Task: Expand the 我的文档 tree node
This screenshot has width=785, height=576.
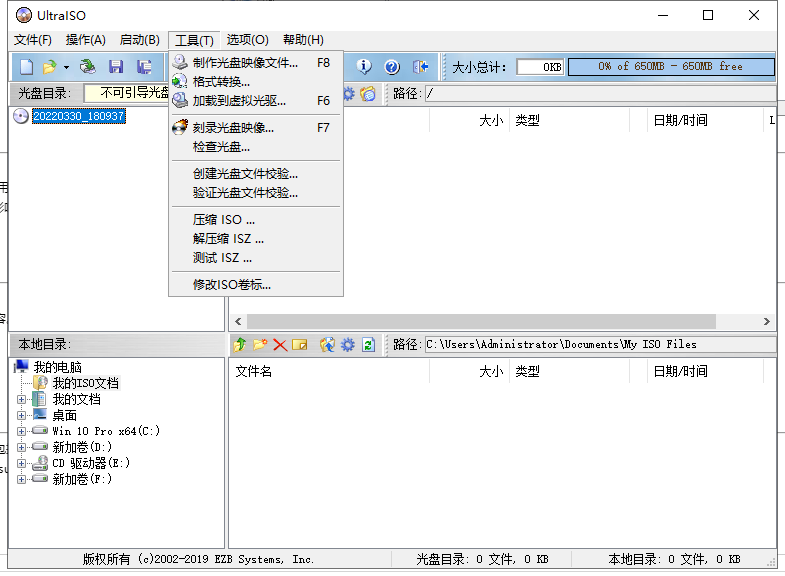Action: pyautogui.click(x=21, y=399)
